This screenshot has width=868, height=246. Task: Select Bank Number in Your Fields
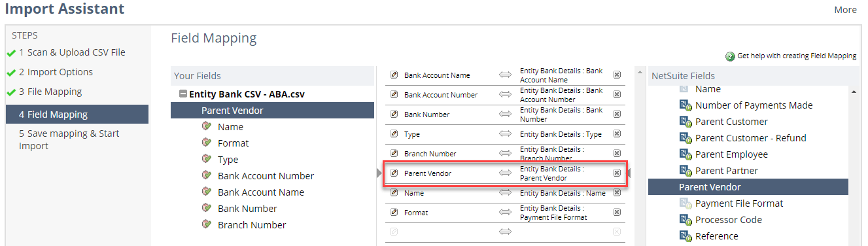247,209
